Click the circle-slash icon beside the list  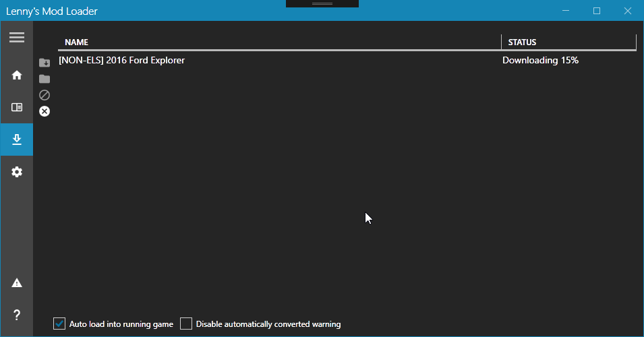(x=45, y=95)
